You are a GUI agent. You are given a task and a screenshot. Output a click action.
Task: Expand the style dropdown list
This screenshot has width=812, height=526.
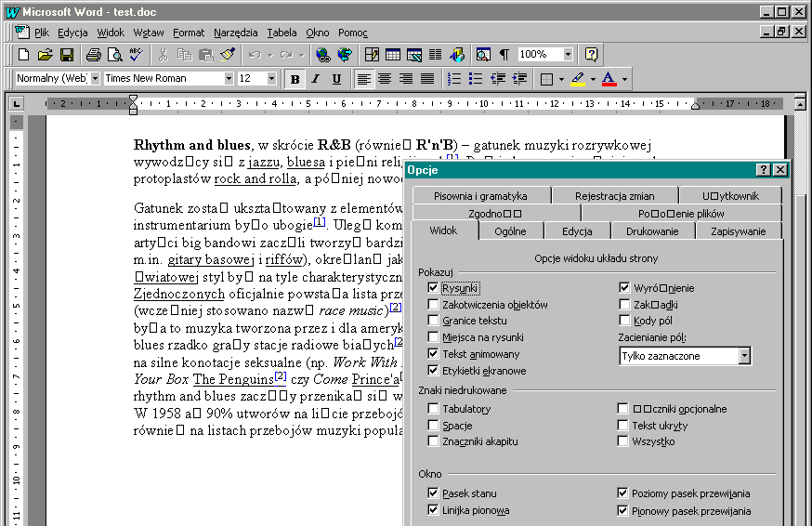[95, 78]
